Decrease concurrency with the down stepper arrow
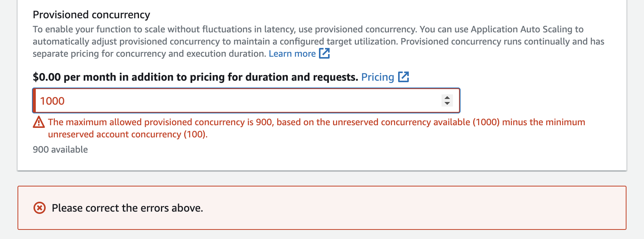 pyautogui.click(x=447, y=104)
